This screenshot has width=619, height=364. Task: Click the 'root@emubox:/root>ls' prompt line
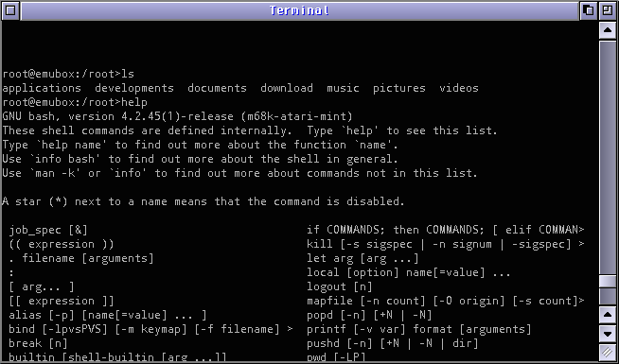[x=68, y=74]
